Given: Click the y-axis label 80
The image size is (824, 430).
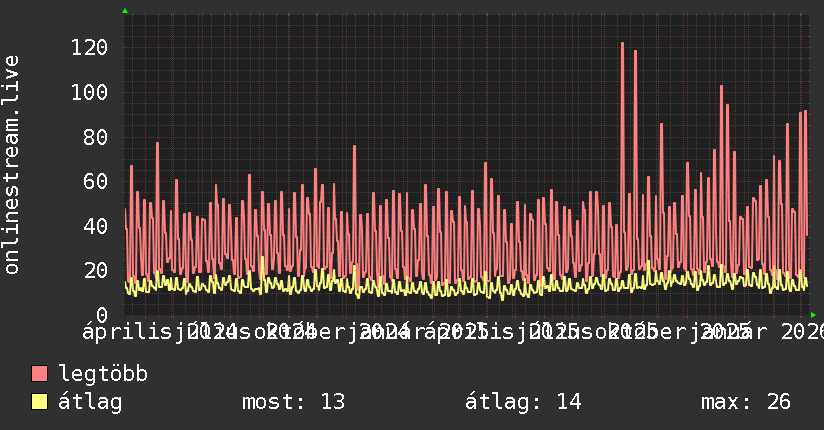Looking at the screenshot, I should click(x=96, y=137).
